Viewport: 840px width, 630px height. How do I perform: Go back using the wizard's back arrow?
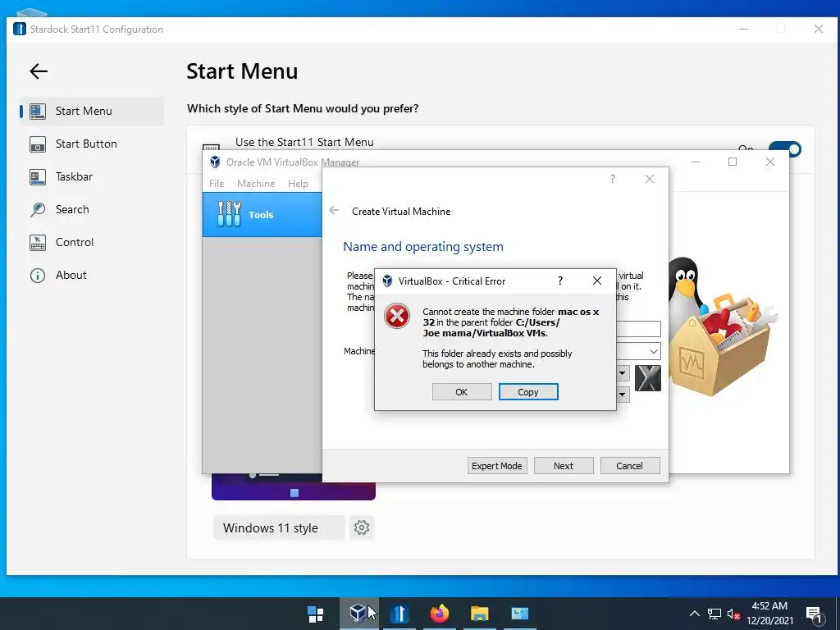pos(334,211)
